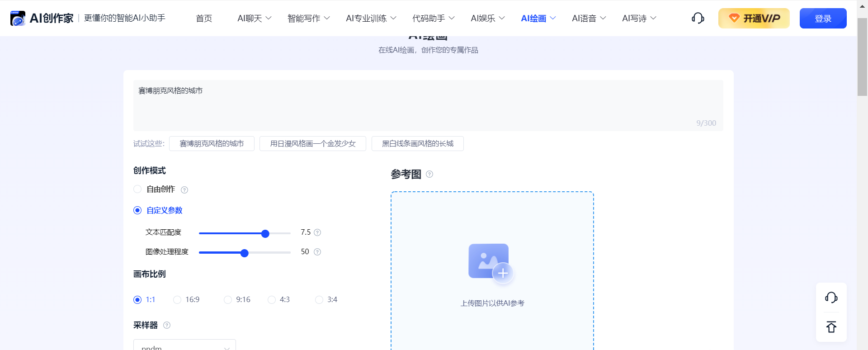This screenshot has width=868, height=350.
Task: Click the AI创作家 logo icon
Action: [18, 19]
